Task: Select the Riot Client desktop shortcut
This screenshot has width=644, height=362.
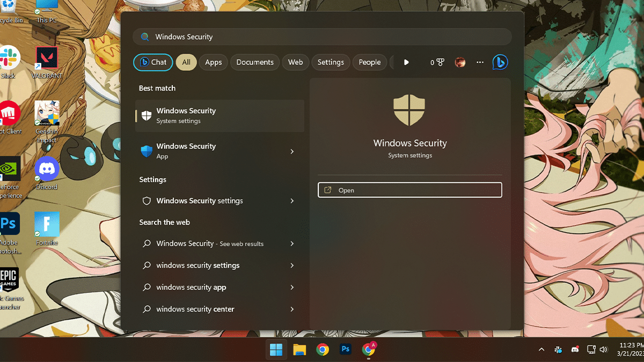Action: pos(10,118)
